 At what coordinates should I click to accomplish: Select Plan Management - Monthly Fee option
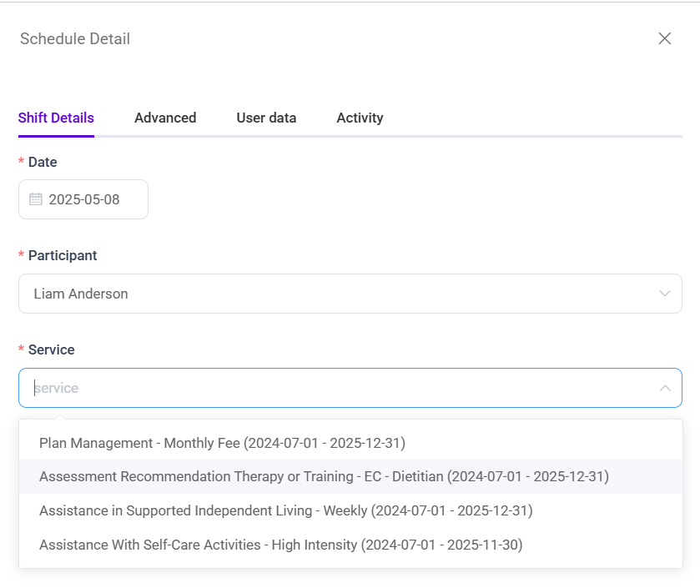point(222,443)
